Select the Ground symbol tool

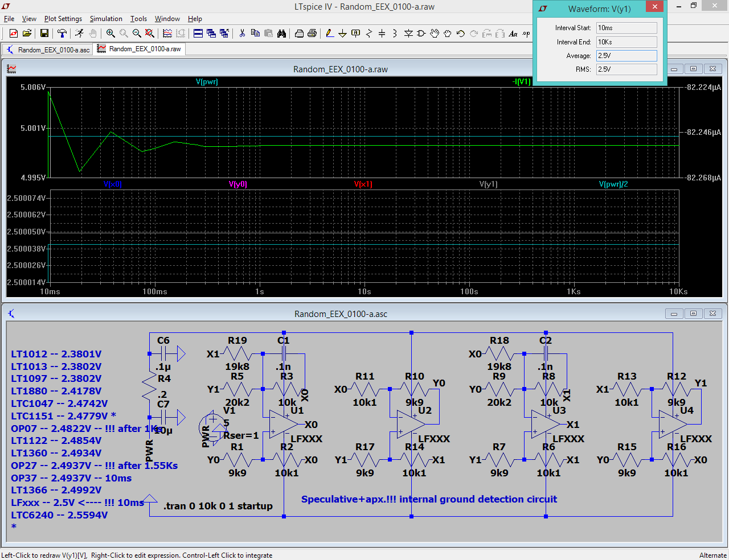(343, 34)
